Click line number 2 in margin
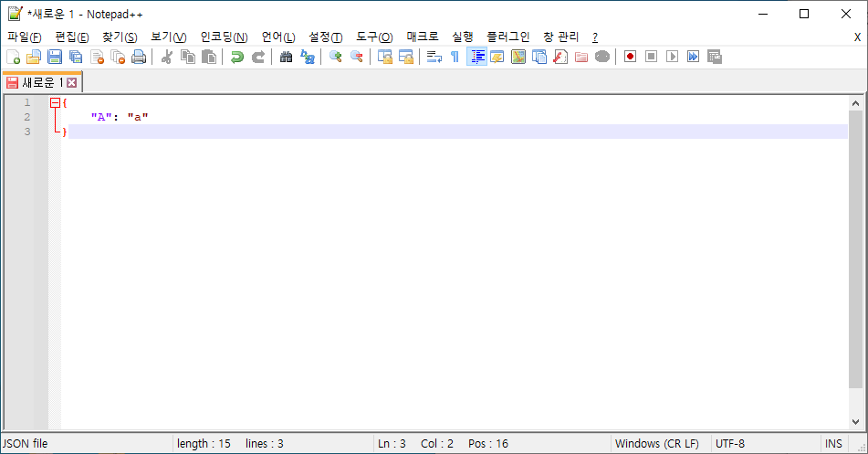Screen dimensions: 868x454 [x=27, y=117]
